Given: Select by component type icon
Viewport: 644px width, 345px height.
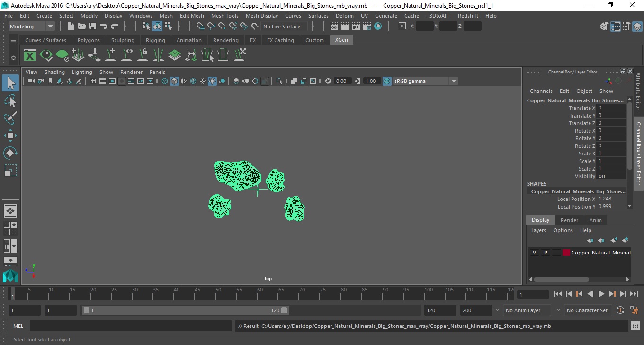Looking at the screenshot, I should click(168, 27).
